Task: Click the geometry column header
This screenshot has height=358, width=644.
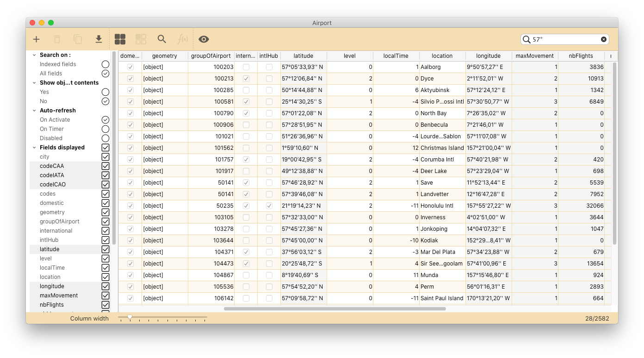Action: point(165,56)
